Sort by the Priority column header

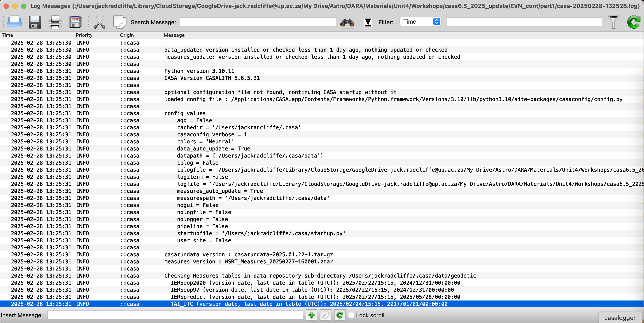[x=96, y=35]
